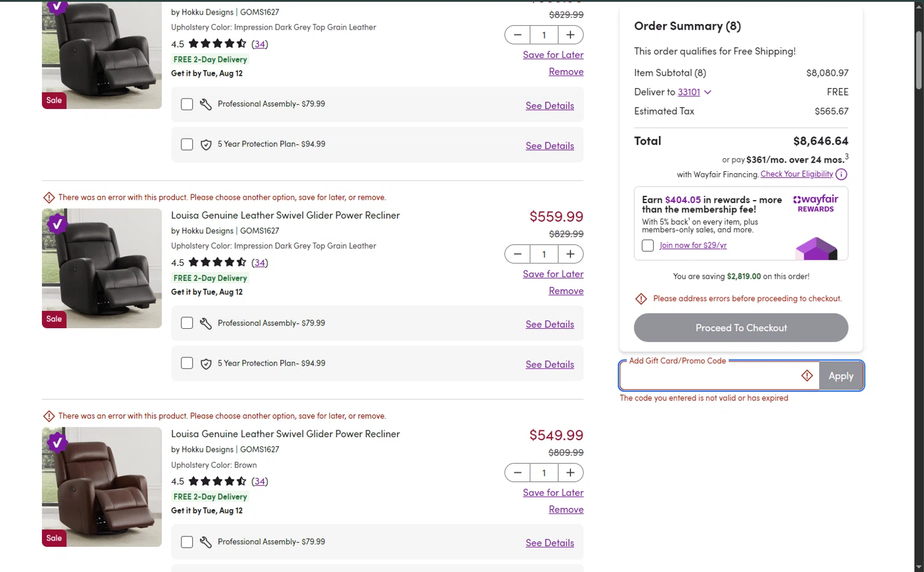Click minus button for the Brown $549.99 recliner

click(x=517, y=472)
